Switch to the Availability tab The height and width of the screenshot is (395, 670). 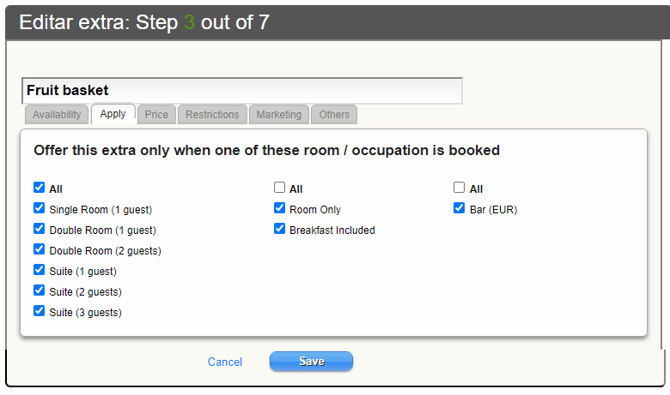pos(57,115)
